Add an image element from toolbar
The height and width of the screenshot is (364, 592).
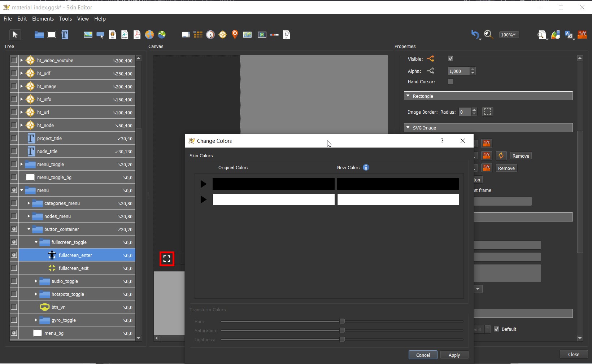[88, 35]
